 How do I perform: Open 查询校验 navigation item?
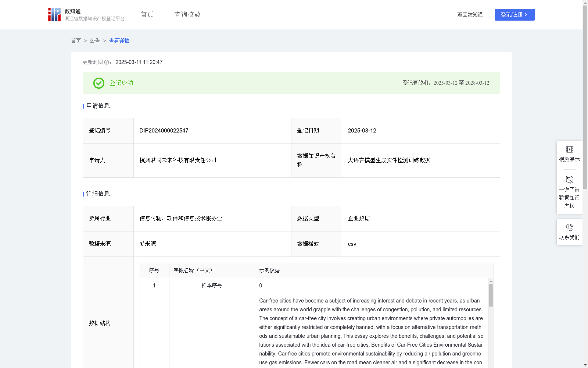(x=187, y=15)
